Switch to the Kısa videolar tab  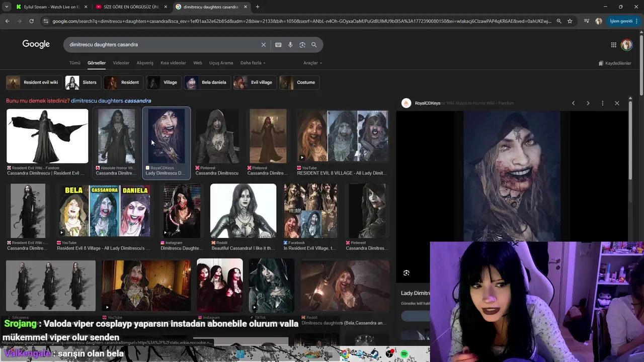click(x=173, y=63)
